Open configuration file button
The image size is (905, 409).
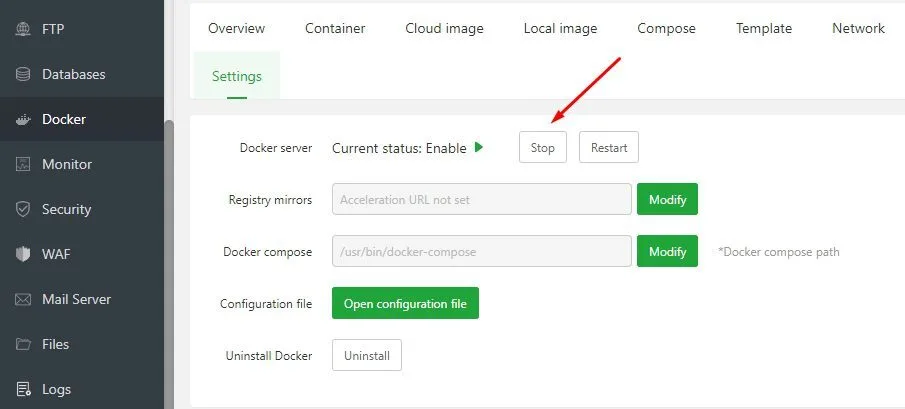coord(405,303)
